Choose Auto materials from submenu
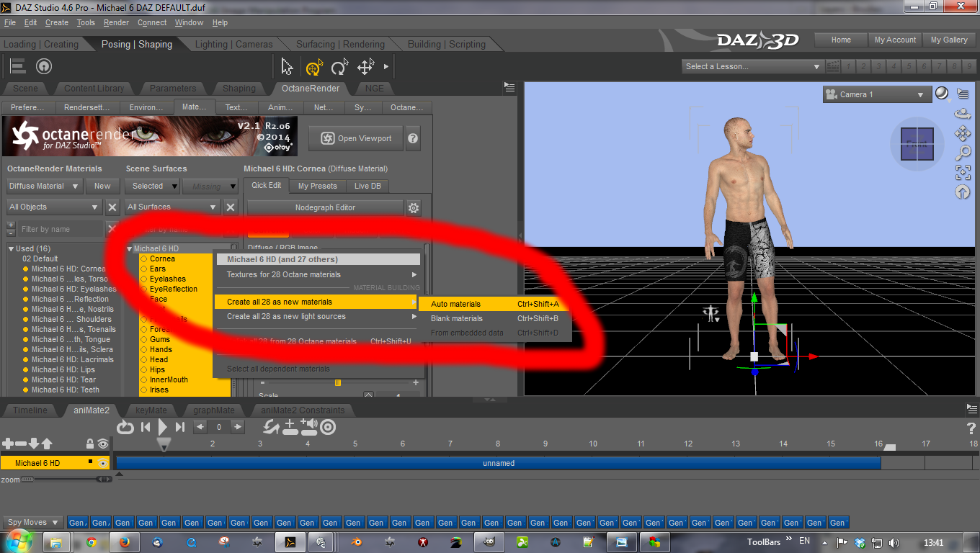Image resolution: width=980 pixels, height=553 pixels. [x=495, y=304]
